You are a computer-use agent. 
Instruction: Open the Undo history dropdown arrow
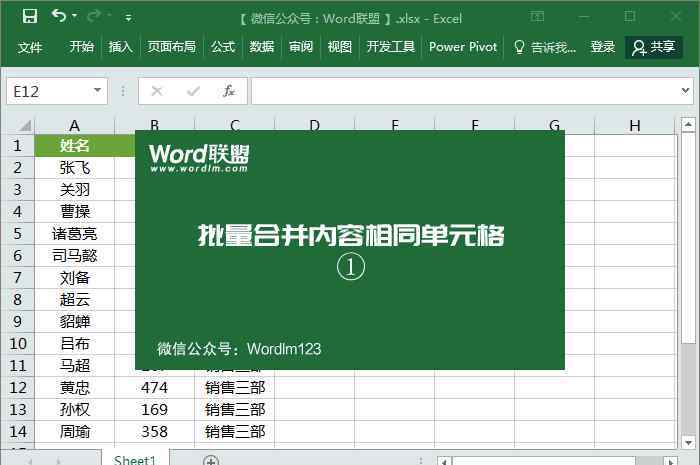tap(75, 16)
